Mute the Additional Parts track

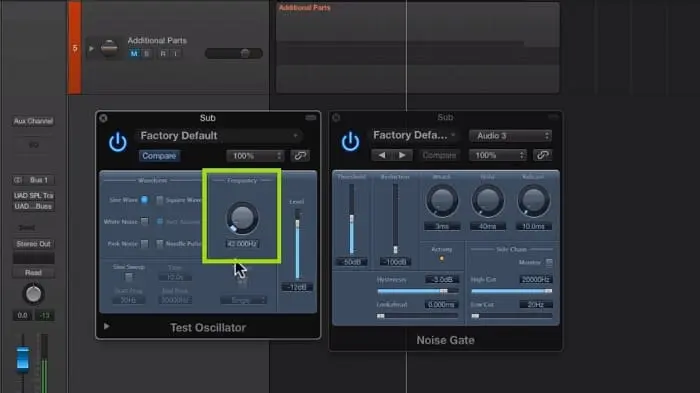(134, 54)
